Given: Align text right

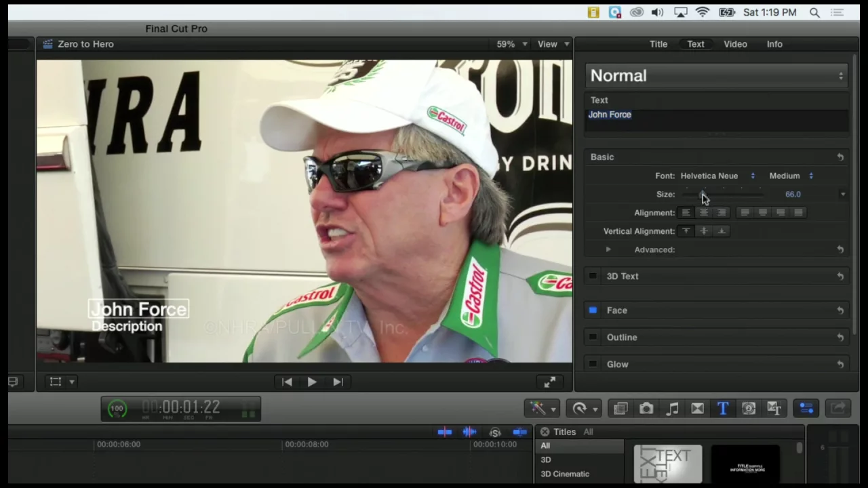Looking at the screenshot, I should (x=722, y=213).
